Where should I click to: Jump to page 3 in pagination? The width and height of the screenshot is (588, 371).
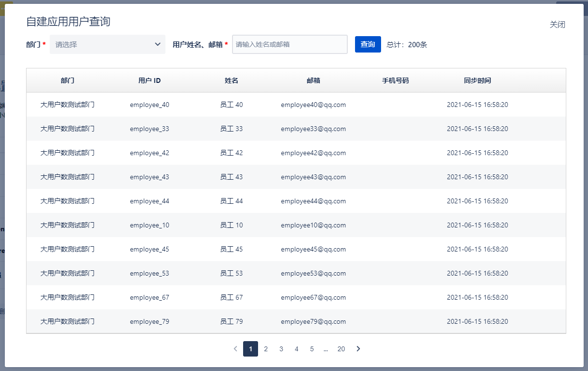coord(281,349)
